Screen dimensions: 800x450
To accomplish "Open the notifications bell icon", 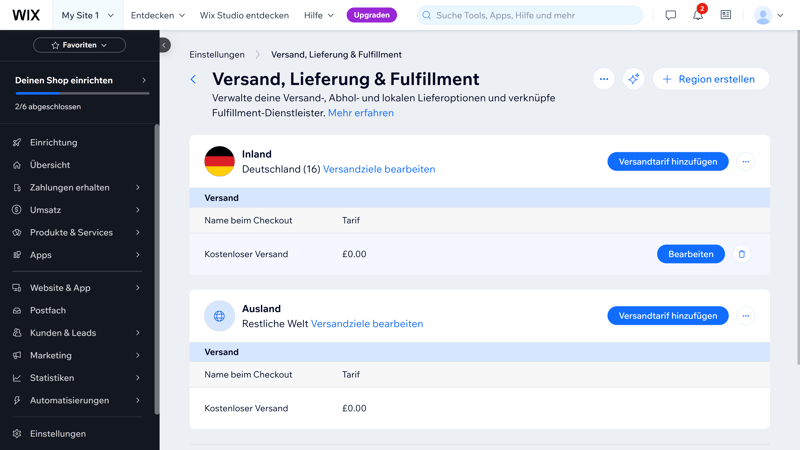I will 697,15.
